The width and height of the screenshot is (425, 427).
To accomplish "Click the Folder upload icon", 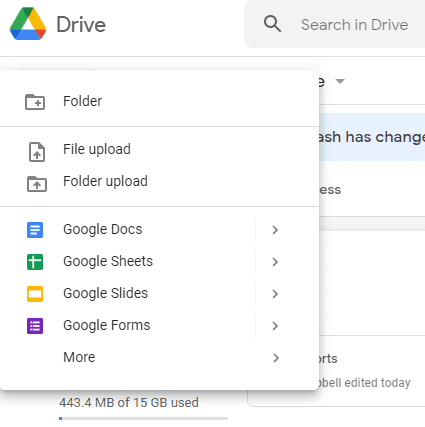I will click(37, 184).
